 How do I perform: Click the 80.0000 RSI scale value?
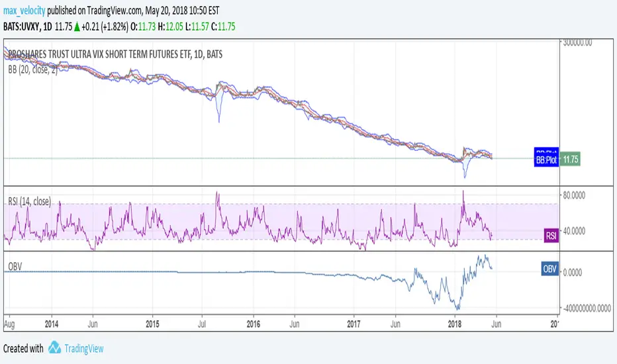click(x=574, y=195)
